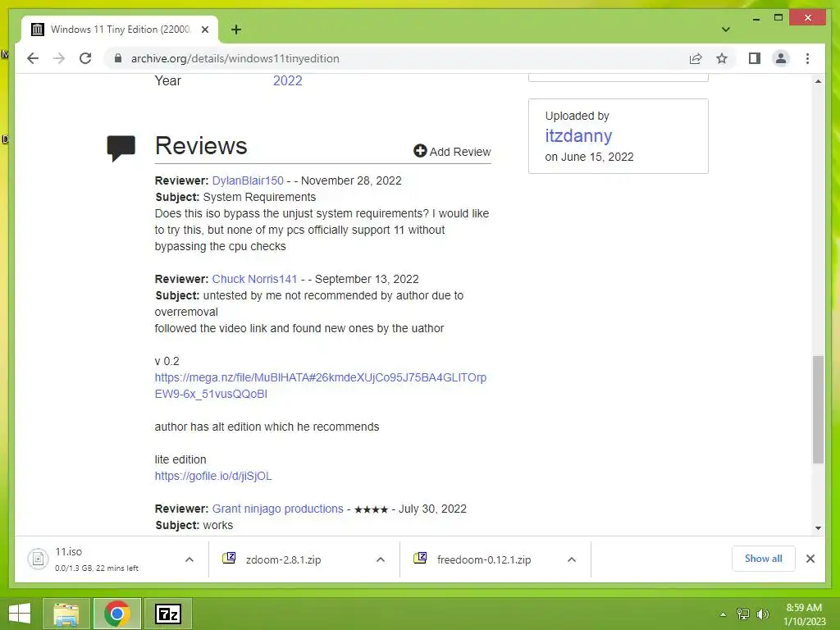
Task: Share this page icon in address bar
Action: click(696, 58)
